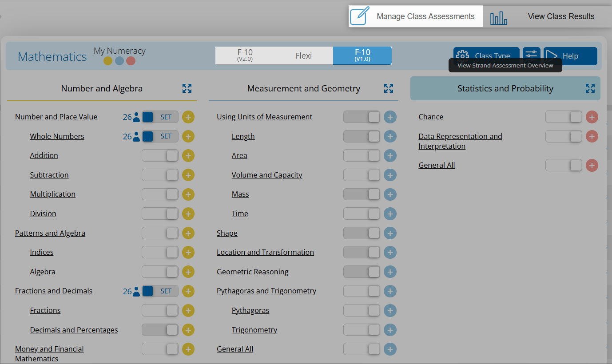Enable the Chance assessment switch
The width and height of the screenshot is (612, 364).
[x=564, y=117]
